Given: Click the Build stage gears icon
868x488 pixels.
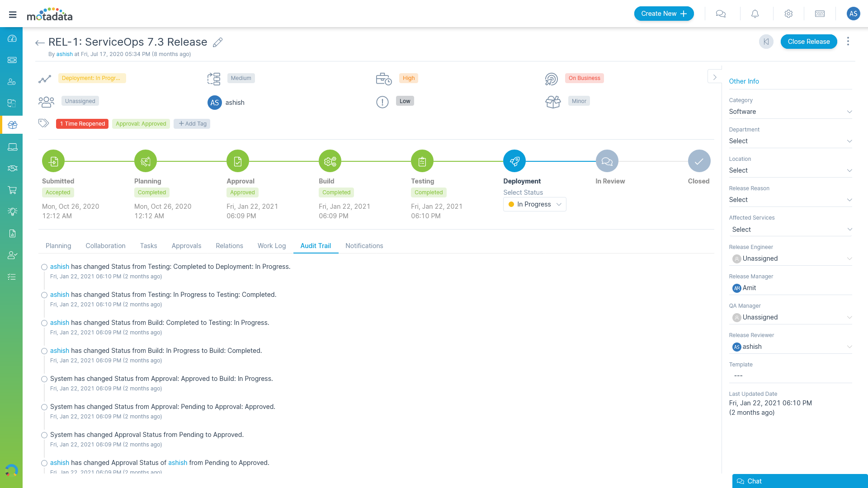Looking at the screenshot, I should [330, 161].
